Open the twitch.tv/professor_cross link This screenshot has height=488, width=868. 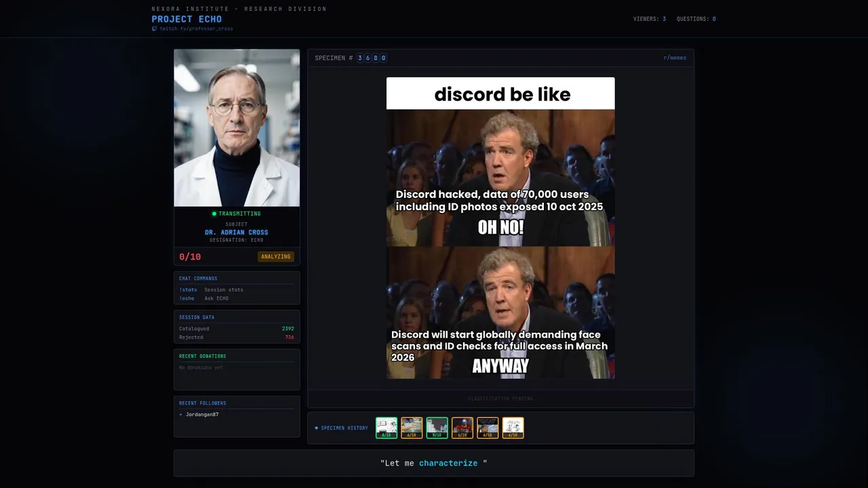coord(196,28)
